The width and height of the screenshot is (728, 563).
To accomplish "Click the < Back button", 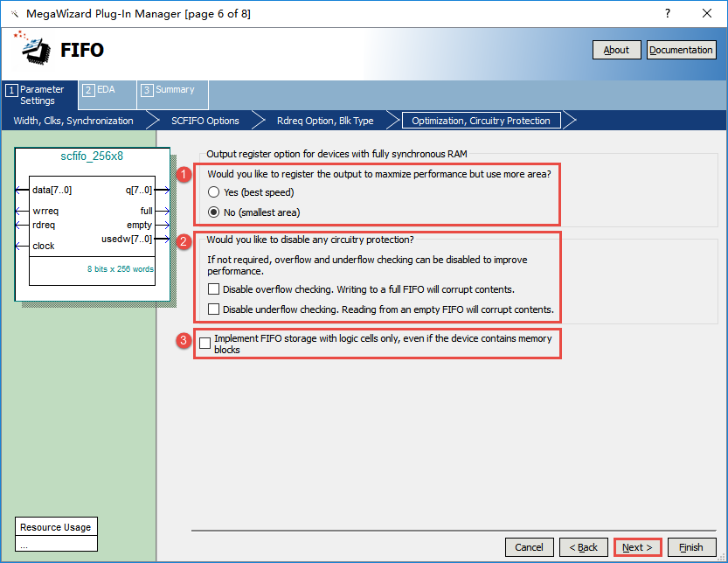I will tap(584, 547).
